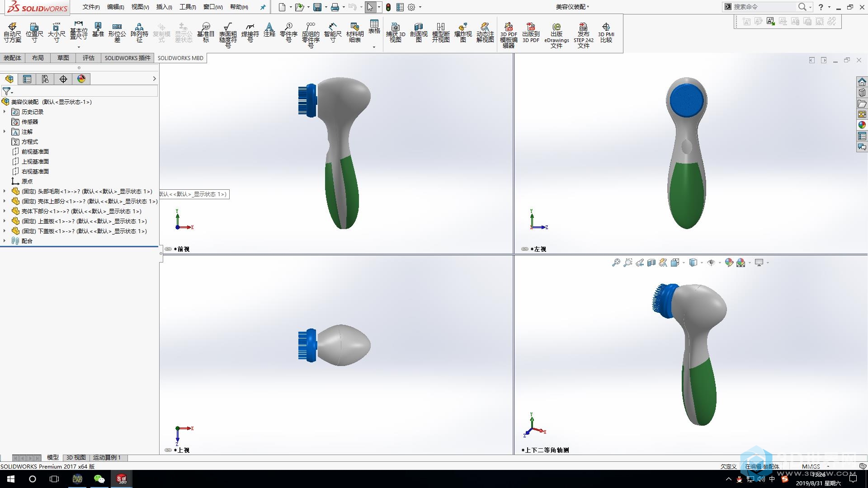This screenshot has width=868, height=488.
Task: Insert a Note (注释) annotation
Action: [269, 30]
